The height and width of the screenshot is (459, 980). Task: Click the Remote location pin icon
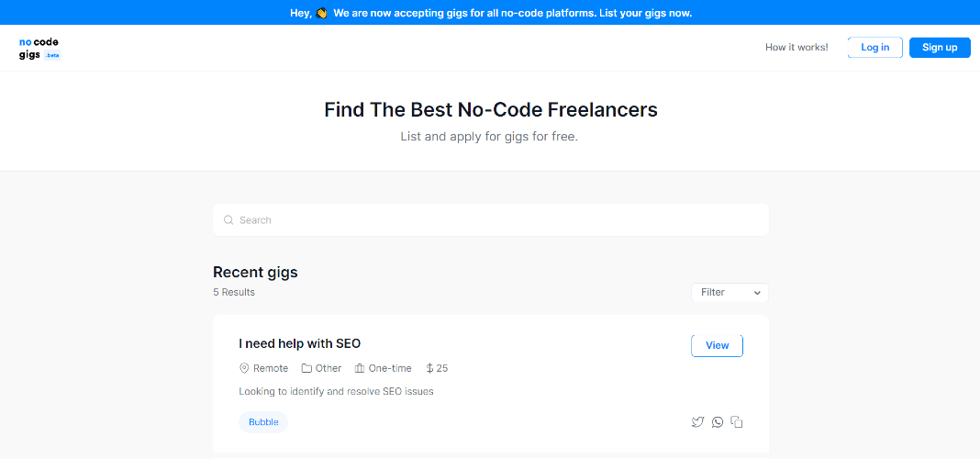244,368
